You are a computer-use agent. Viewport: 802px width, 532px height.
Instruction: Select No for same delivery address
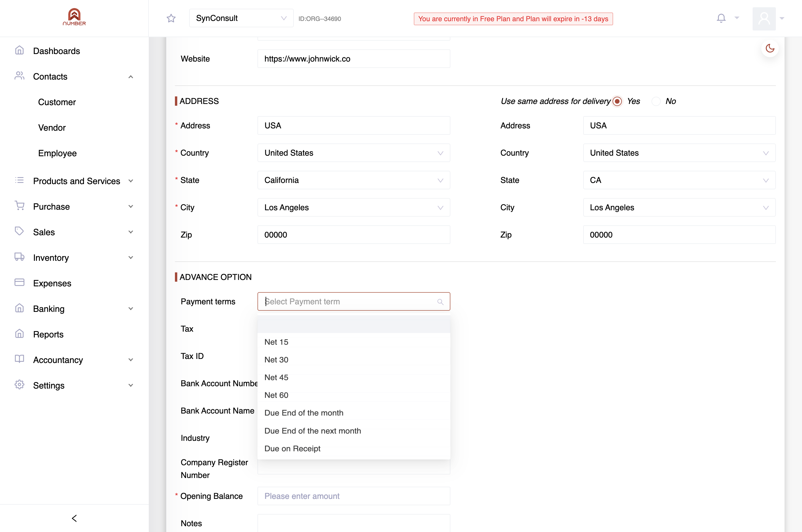coord(656,101)
